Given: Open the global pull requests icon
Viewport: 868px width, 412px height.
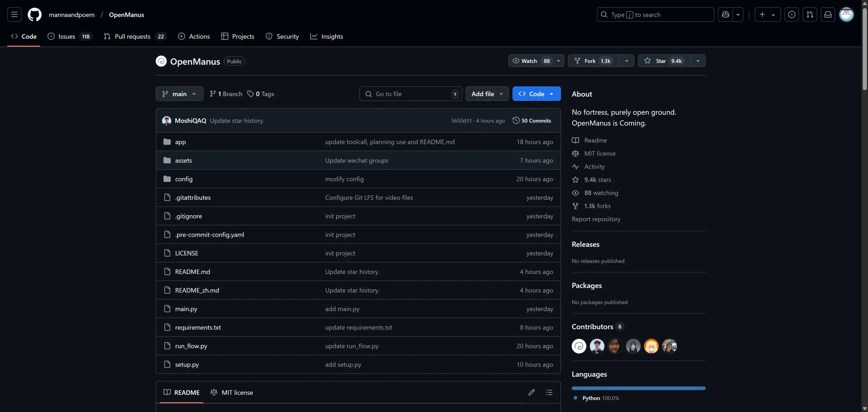Looking at the screenshot, I should click(x=809, y=15).
